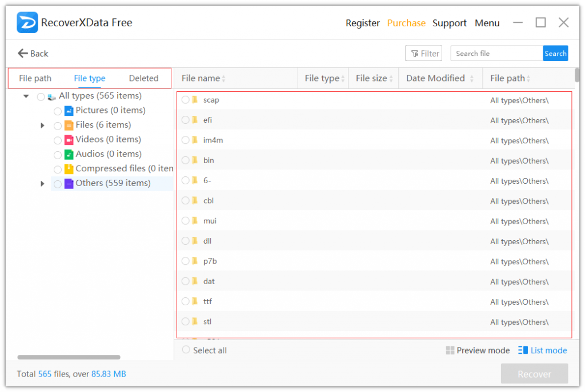The height and width of the screenshot is (392, 585).
Task: Click the Others category icon
Action: 67,183
